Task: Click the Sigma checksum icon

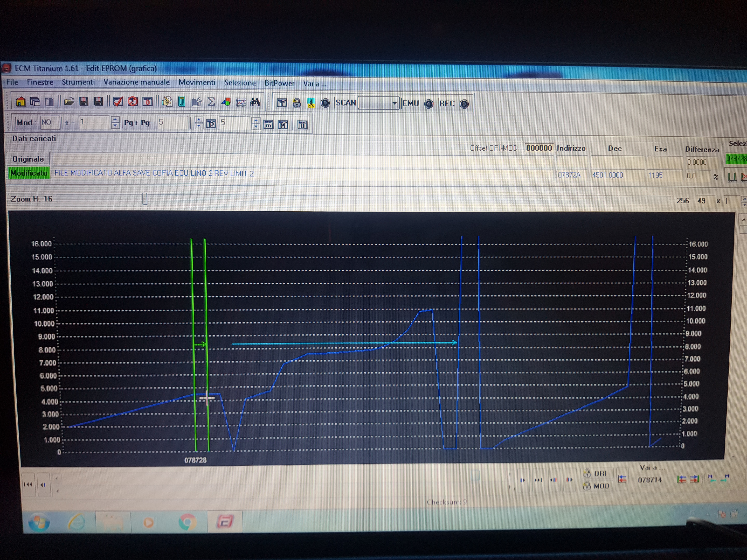Action: tap(211, 102)
